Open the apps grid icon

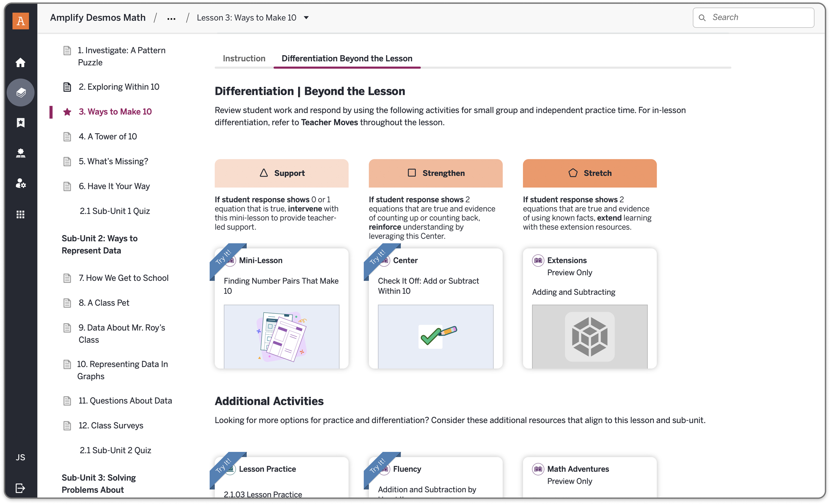click(21, 214)
